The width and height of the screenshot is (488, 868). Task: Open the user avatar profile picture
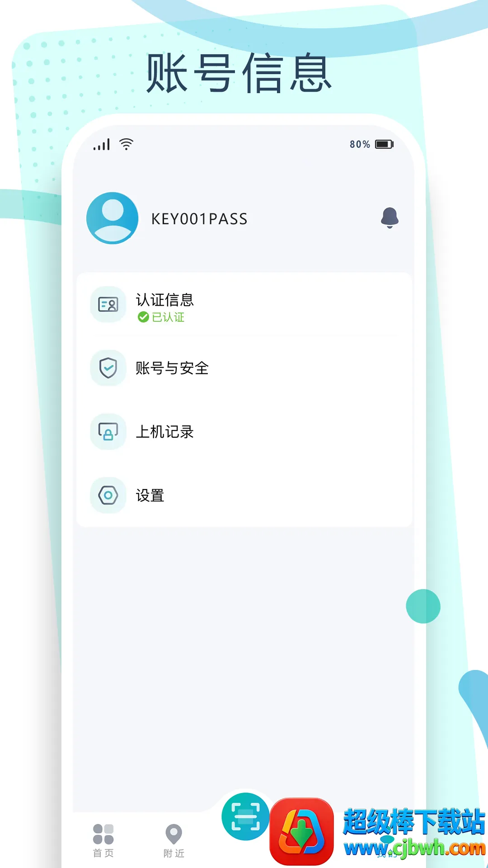[113, 218]
